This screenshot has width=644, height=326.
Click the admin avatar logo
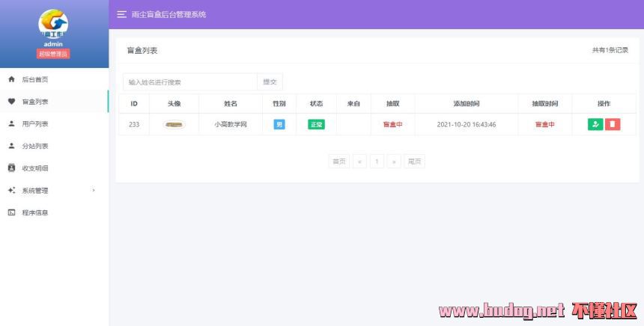(53, 24)
